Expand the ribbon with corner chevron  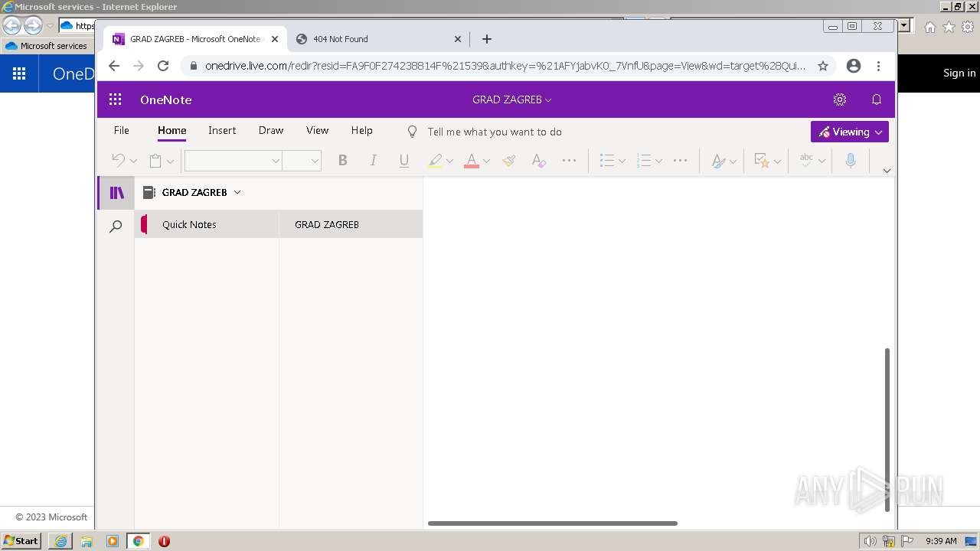pos(887,171)
